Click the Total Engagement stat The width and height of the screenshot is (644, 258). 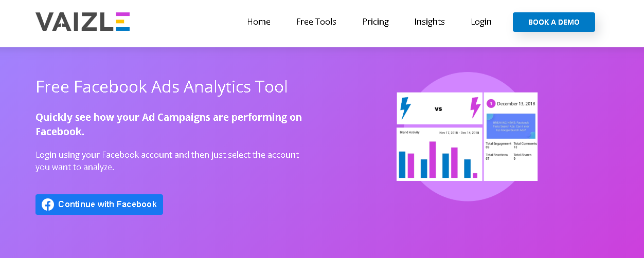tap(497, 145)
